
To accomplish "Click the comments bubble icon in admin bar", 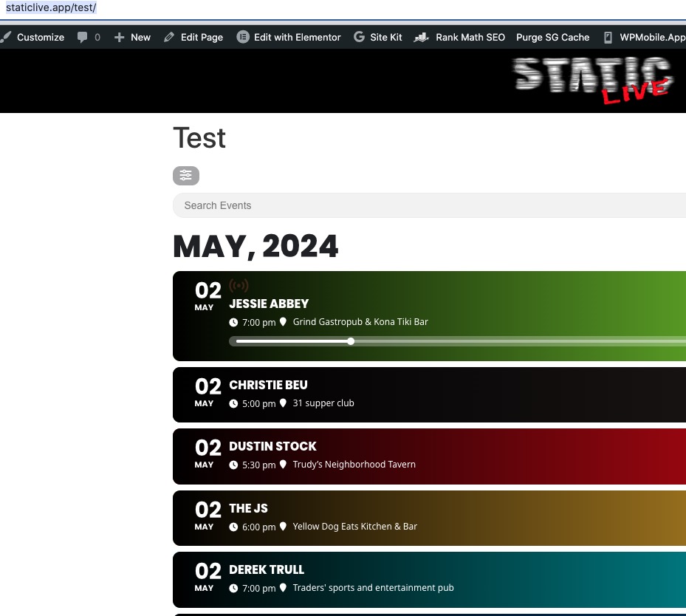I will [82, 37].
